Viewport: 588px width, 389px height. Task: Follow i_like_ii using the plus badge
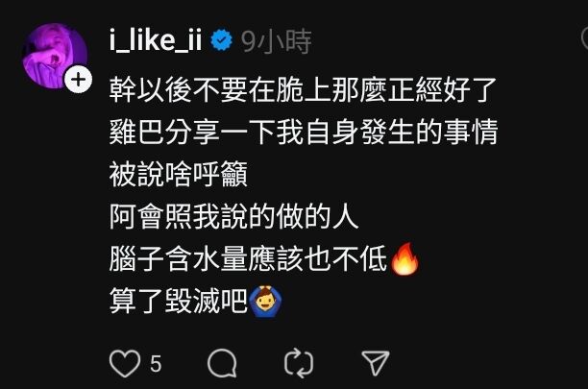[79, 80]
